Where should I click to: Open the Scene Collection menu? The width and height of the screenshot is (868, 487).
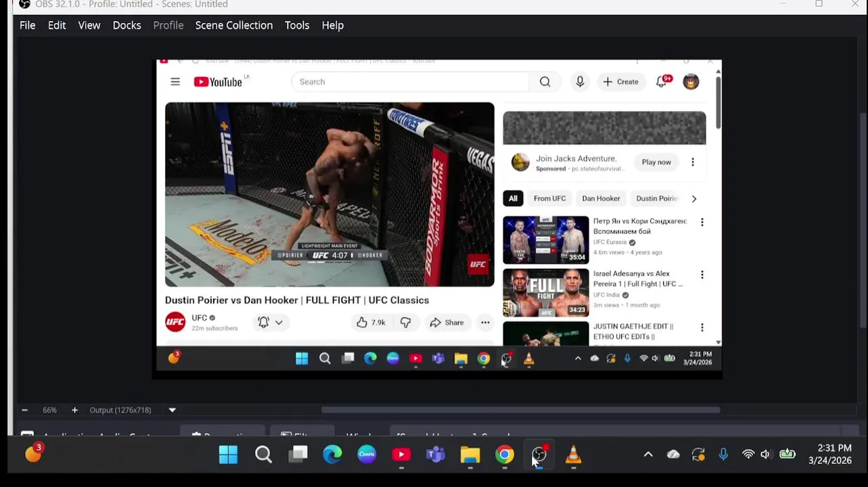(234, 25)
